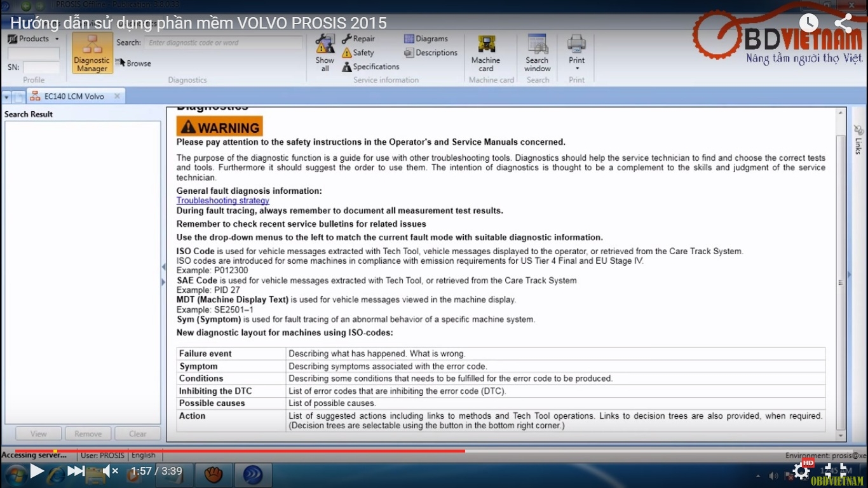Seek on the video progress bar
The width and height of the screenshot is (868, 488).
tap(434, 451)
